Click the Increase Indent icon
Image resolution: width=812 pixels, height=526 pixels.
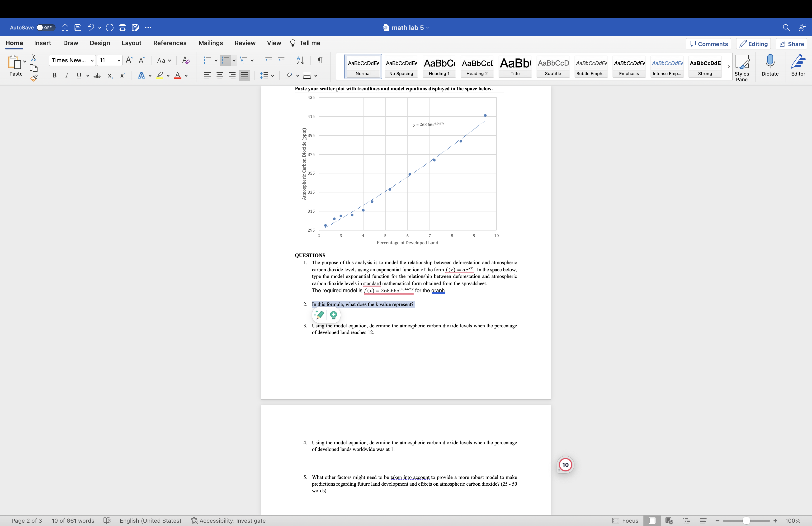[281, 60]
